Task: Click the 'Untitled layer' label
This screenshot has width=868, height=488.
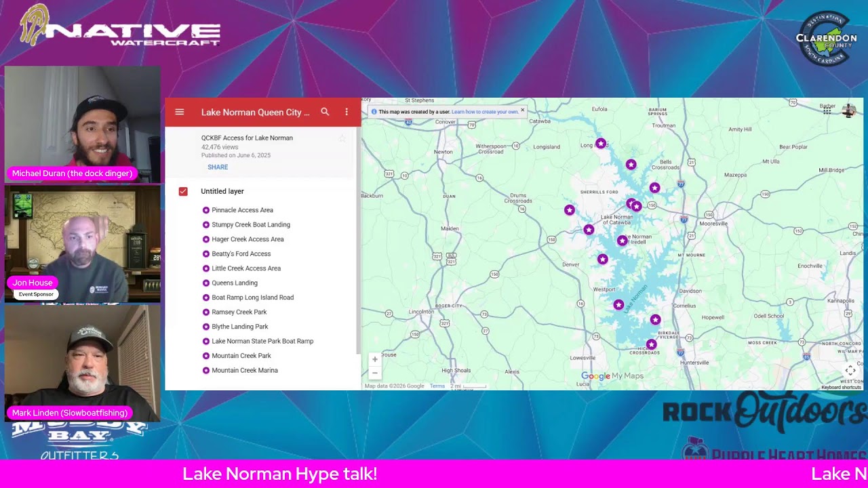Action: (222, 191)
